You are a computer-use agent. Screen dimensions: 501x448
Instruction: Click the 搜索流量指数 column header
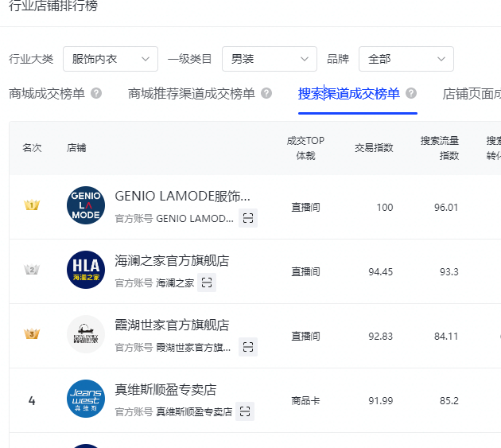[x=440, y=148]
